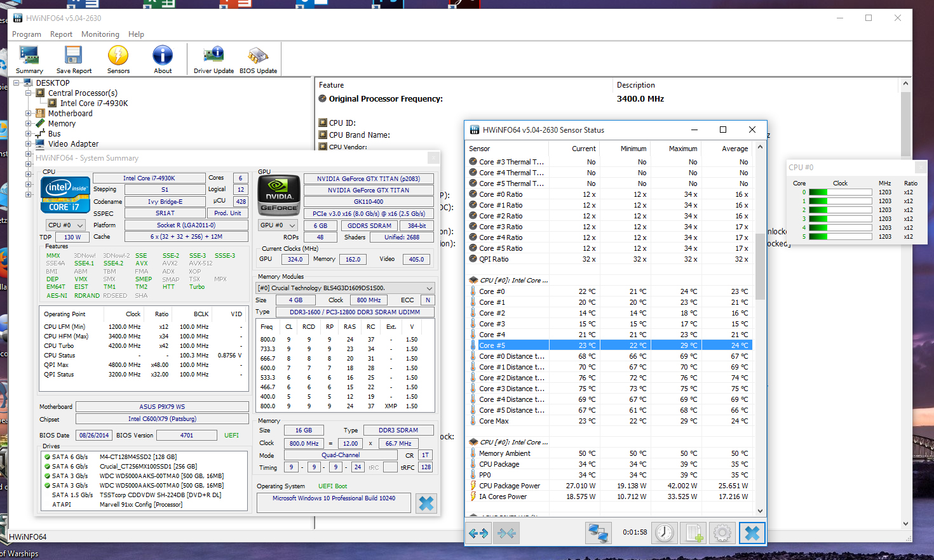Open the Help menu
The width and height of the screenshot is (934, 560).
pyautogui.click(x=136, y=34)
